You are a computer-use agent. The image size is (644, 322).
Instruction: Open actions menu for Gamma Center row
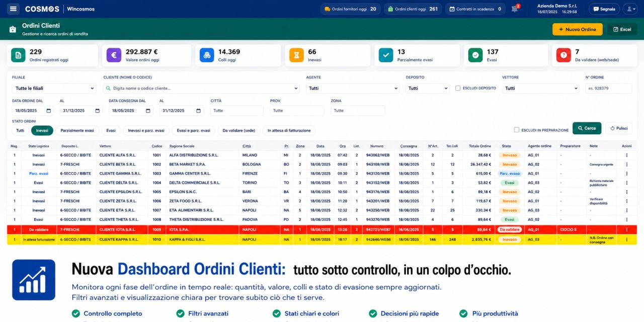(626, 173)
